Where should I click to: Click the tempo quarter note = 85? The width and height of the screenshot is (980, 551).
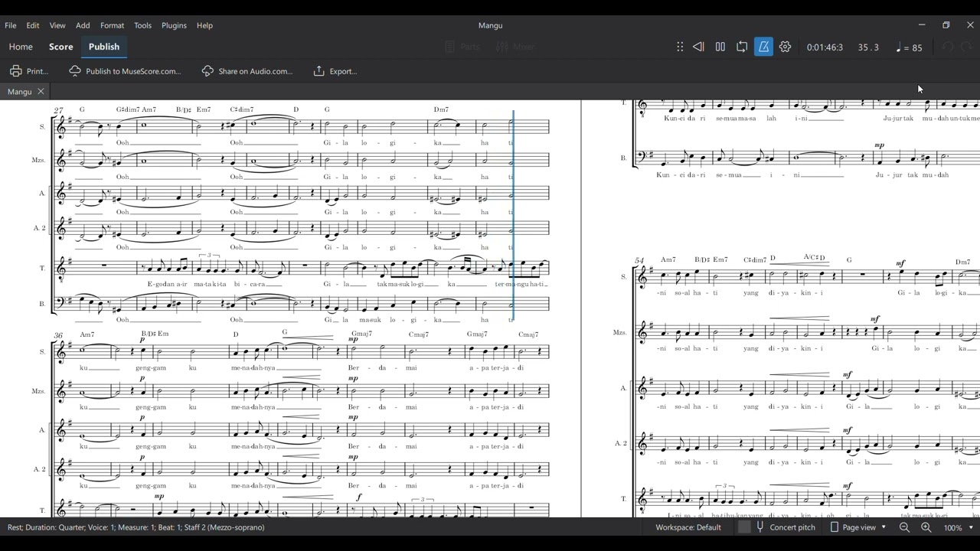click(909, 47)
